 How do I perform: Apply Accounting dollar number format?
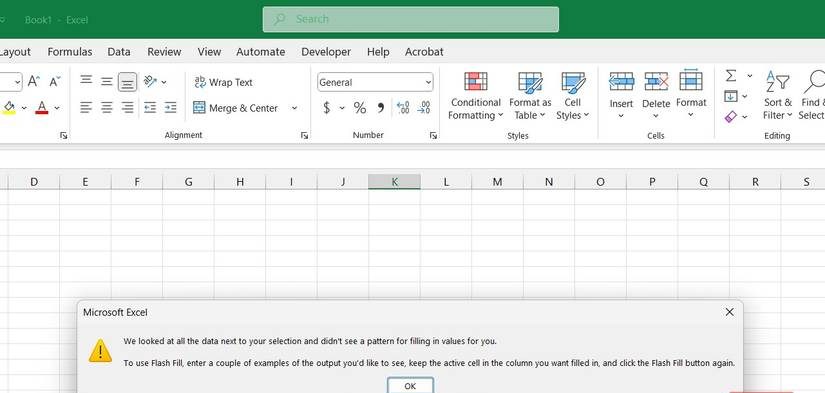pyautogui.click(x=327, y=108)
